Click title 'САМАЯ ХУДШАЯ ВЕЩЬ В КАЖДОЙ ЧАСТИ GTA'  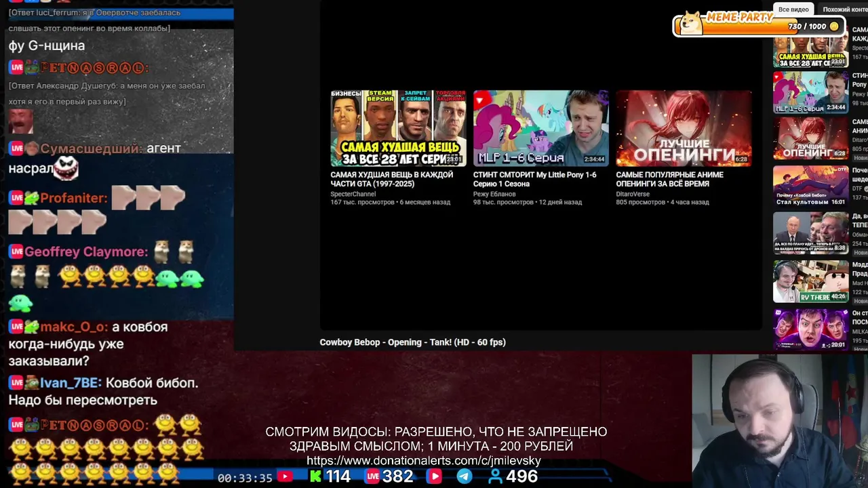click(x=391, y=179)
